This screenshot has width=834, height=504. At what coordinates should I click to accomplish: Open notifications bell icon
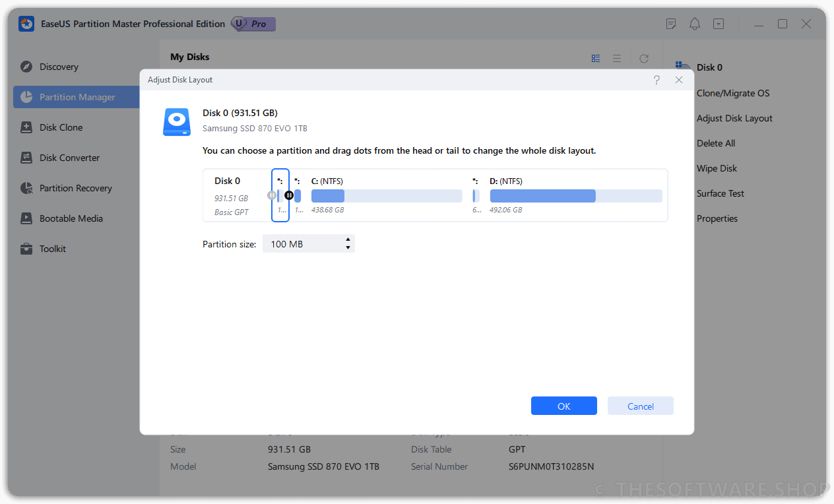coord(695,24)
